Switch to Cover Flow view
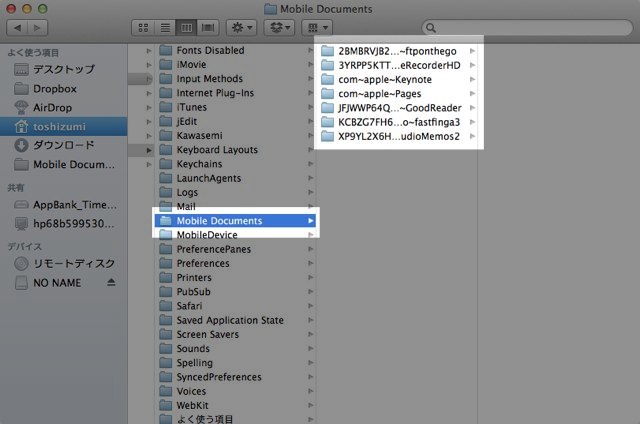Image resolution: width=640 pixels, height=424 pixels. [x=208, y=28]
